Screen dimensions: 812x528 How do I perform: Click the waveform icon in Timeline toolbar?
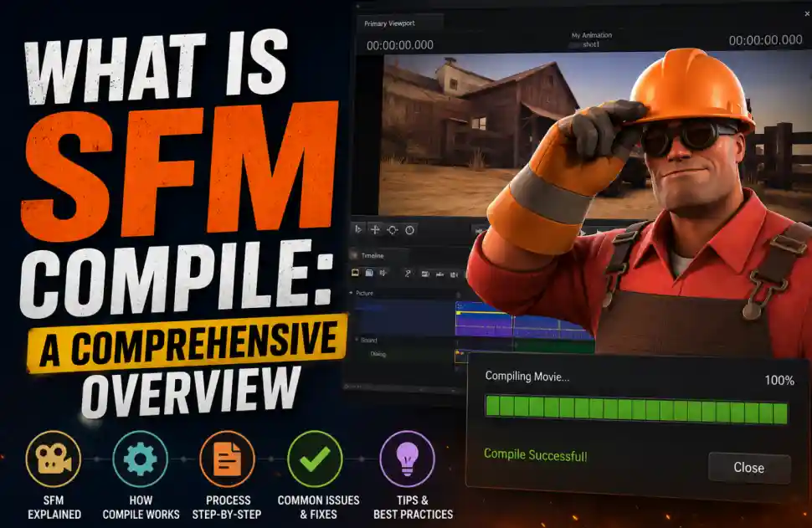(439, 274)
